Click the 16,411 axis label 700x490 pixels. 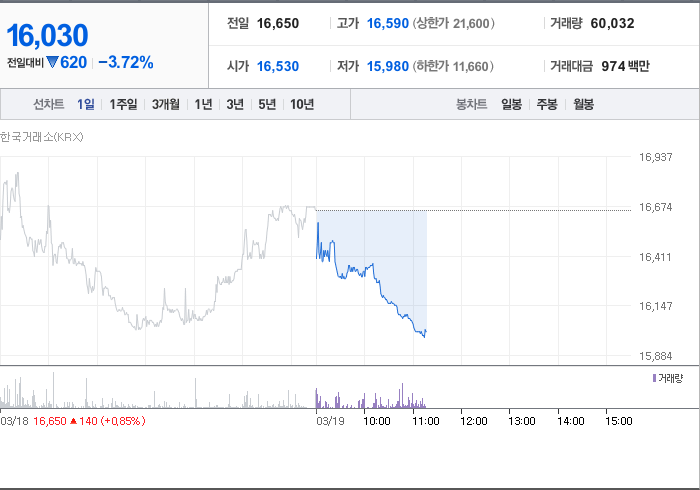pyautogui.click(x=655, y=257)
